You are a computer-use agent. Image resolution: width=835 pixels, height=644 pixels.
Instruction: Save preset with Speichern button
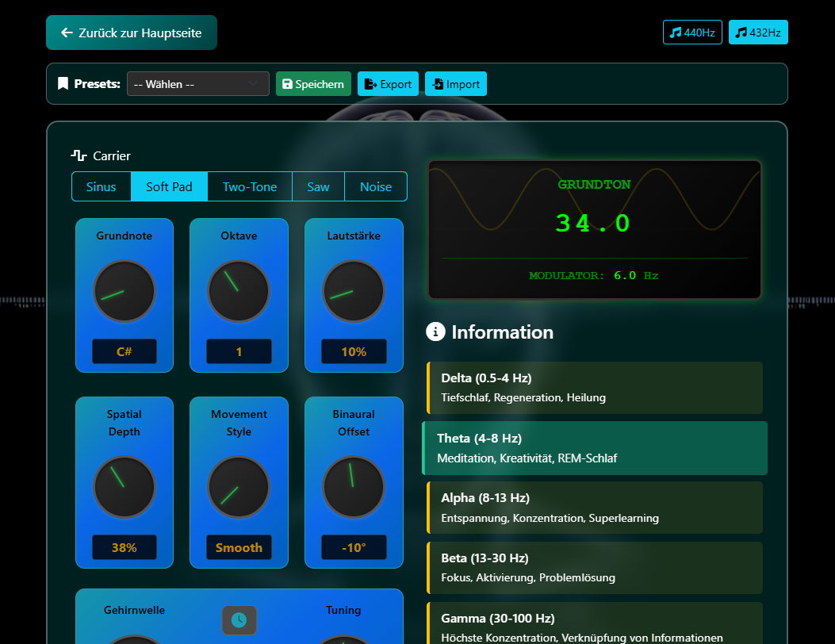point(313,83)
